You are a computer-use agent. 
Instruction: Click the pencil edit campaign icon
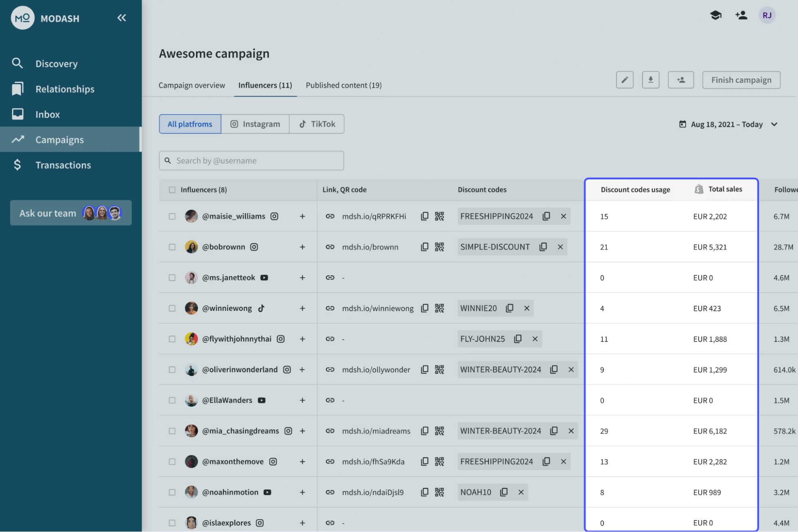624,80
